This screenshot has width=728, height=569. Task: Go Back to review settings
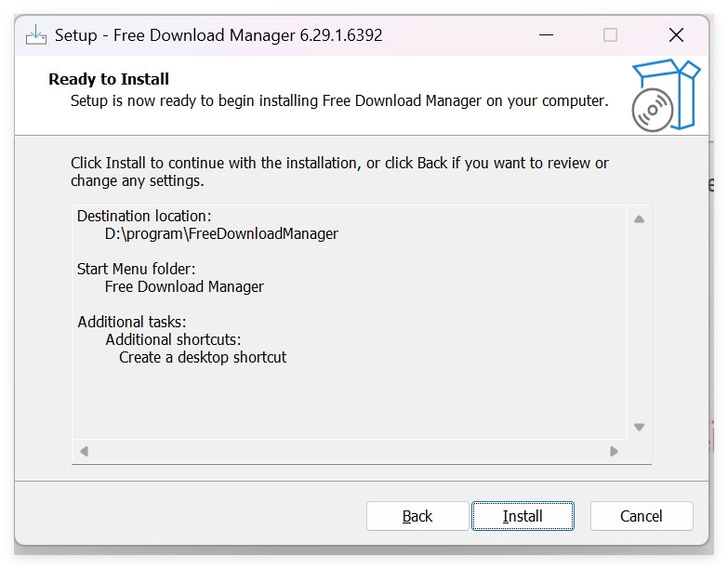[x=417, y=516]
